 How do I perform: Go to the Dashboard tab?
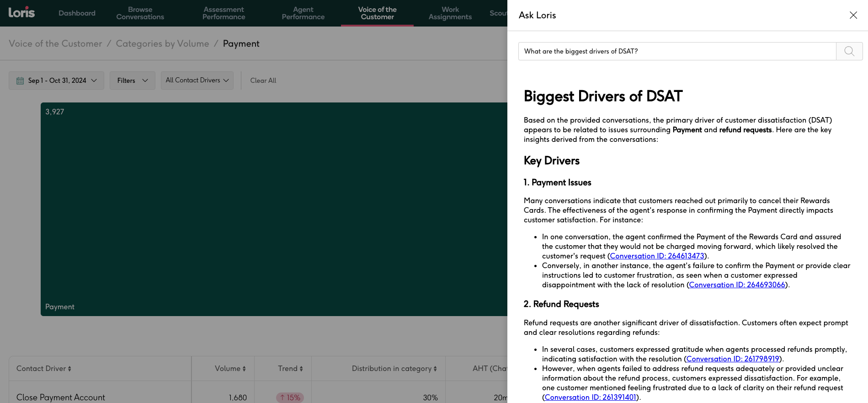tap(77, 13)
